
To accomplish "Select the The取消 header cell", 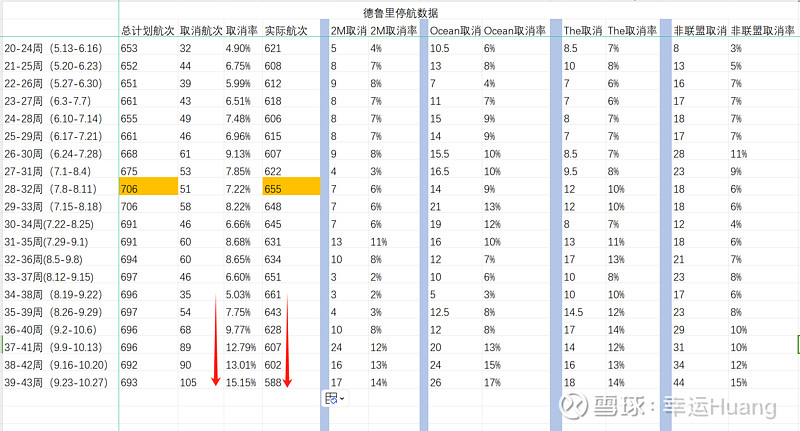I will (583, 31).
